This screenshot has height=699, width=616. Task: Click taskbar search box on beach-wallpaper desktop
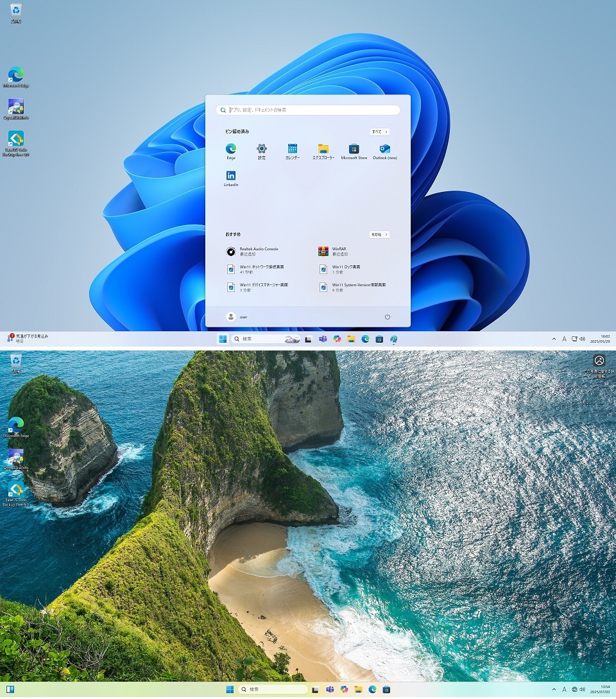pyautogui.click(x=273, y=689)
